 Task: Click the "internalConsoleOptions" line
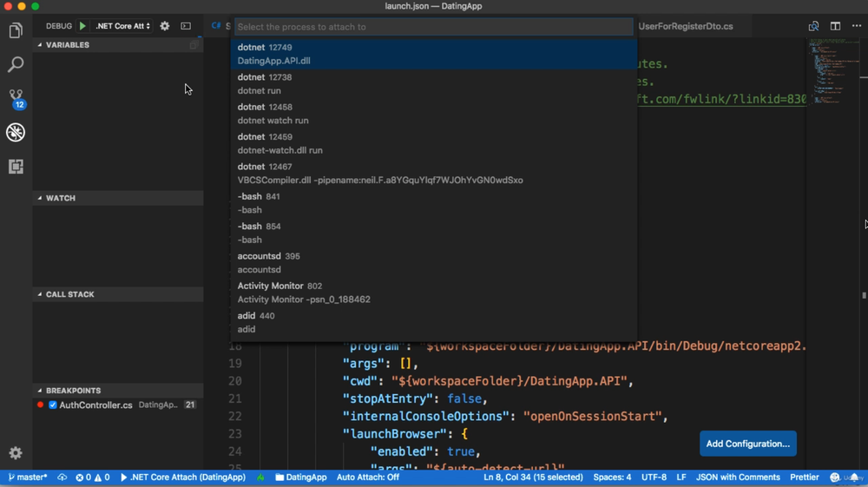point(505,416)
